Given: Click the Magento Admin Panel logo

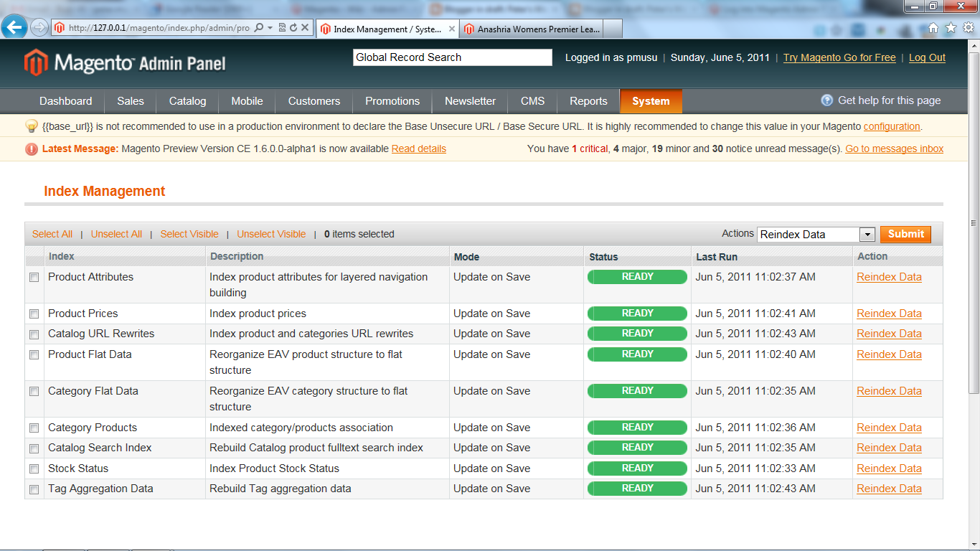Looking at the screenshot, I should 125,62.
